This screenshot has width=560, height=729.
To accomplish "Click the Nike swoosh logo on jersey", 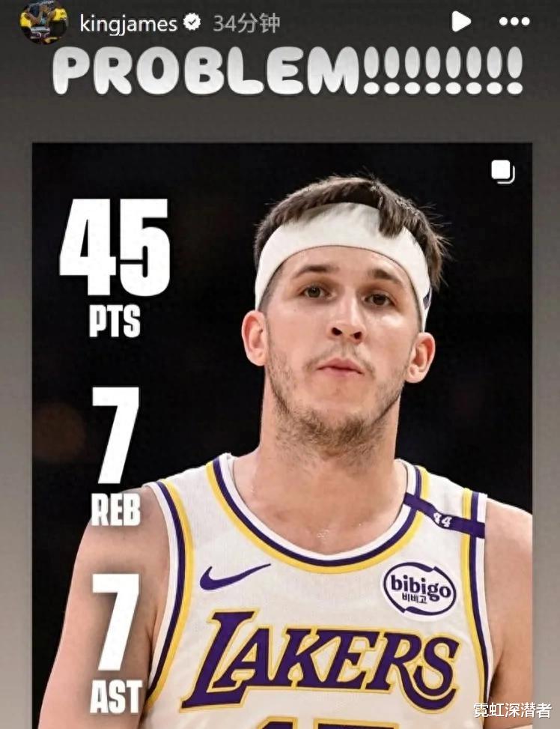I will [x=234, y=576].
